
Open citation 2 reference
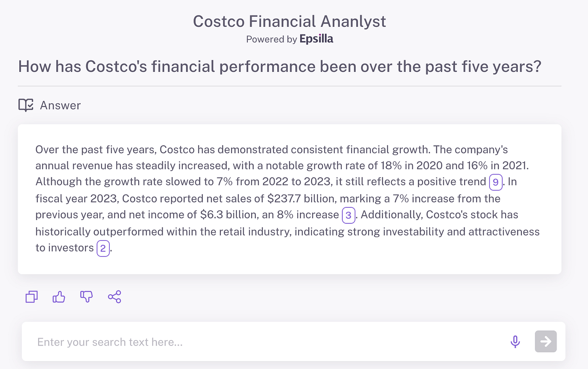103,249
